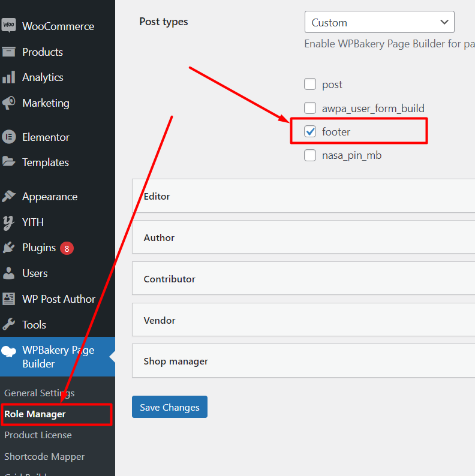Click the awpa_user_form_build label text
Screen dimensions: 475x476
(373, 109)
